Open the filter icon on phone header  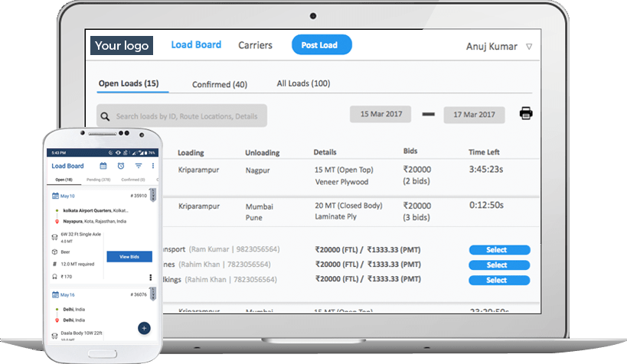click(139, 166)
